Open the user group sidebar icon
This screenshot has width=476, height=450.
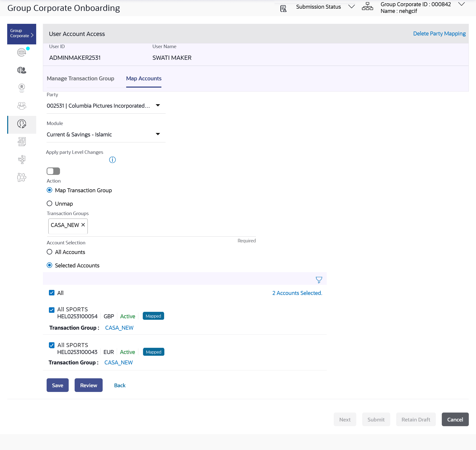coord(22,106)
